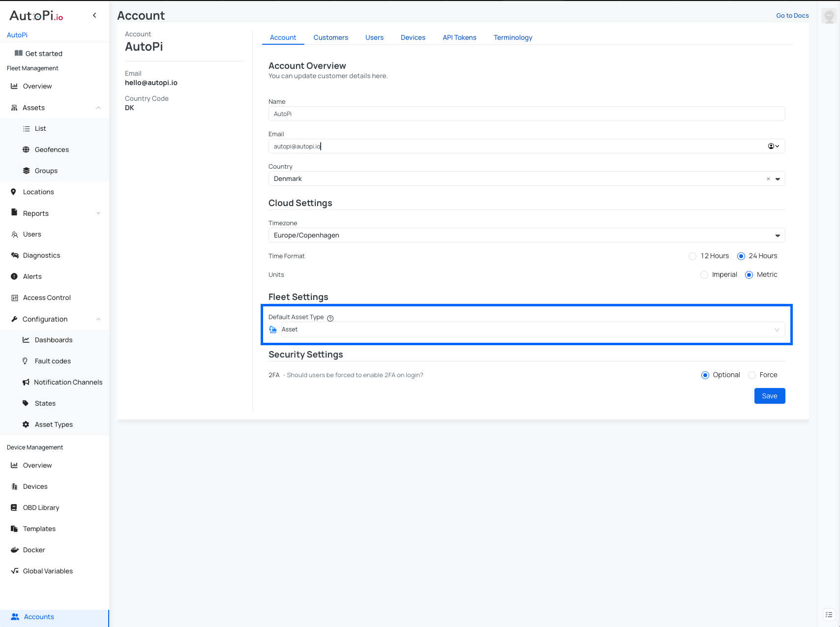Click the Dashboards line chart icon
Viewport: 840px width, 627px height.
pos(26,340)
